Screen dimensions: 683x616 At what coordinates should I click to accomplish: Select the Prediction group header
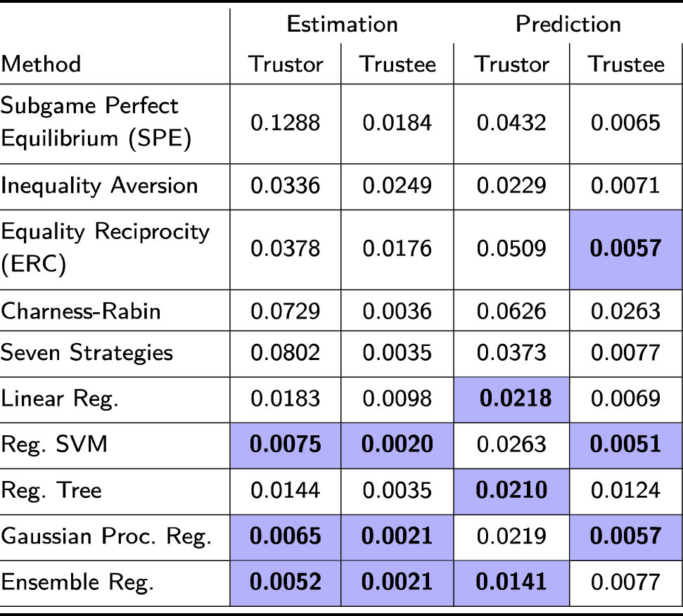click(568, 24)
